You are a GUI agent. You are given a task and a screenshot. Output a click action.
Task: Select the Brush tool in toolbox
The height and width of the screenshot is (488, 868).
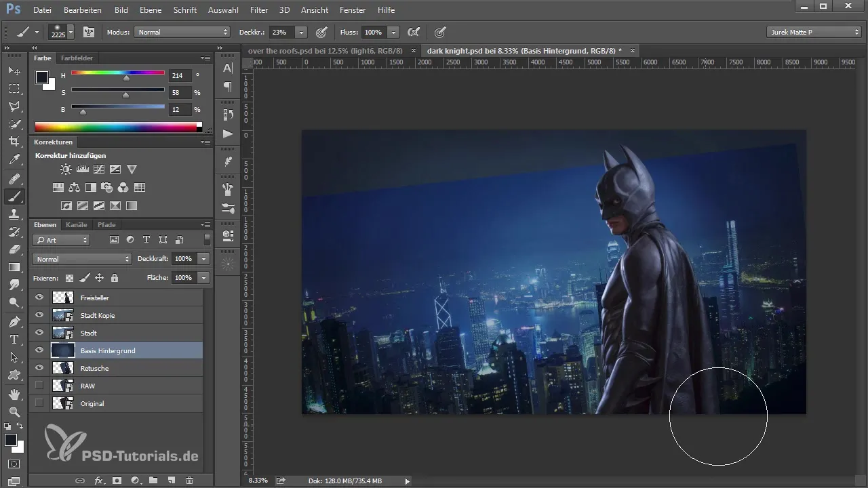(14, 197)
